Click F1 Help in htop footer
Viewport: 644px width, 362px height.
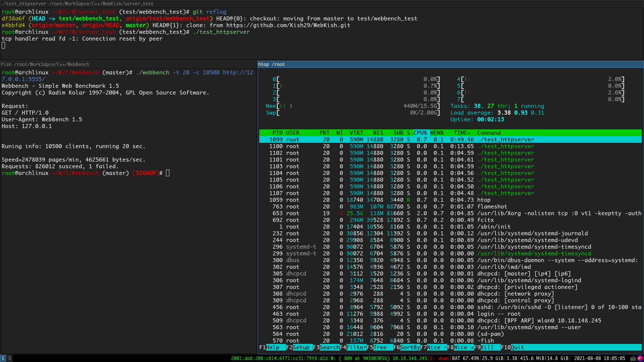point(272,347)
